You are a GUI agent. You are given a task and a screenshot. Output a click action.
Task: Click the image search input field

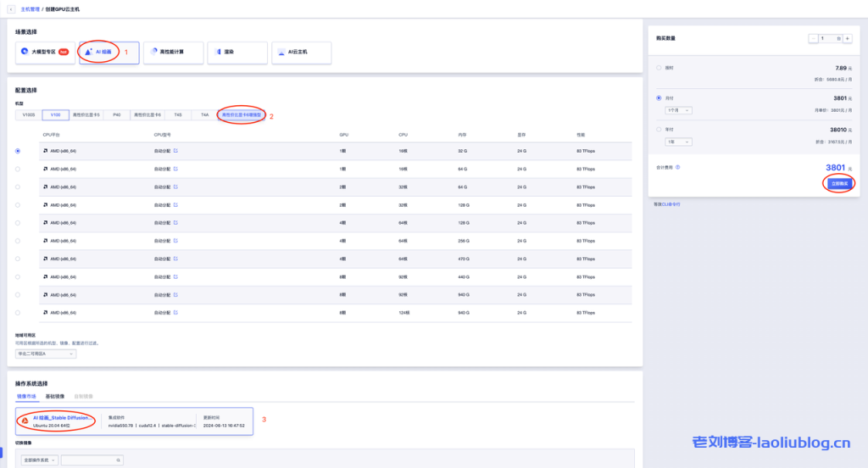[87, 460]
